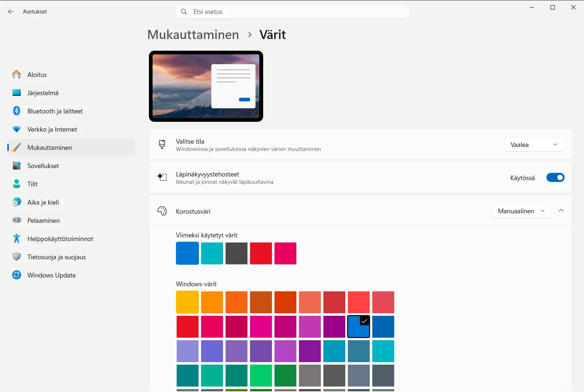Choose the yellow Windows color swatch
This screenshot has width=584, height=392.
(x=188, y=302)
